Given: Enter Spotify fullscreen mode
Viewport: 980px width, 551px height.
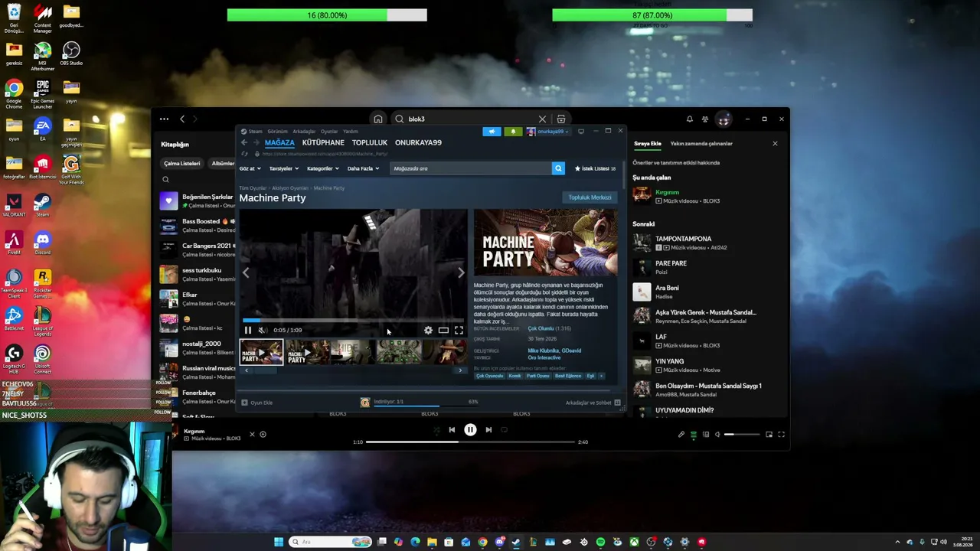Looking at the screenshot, I should pos(781,435).
